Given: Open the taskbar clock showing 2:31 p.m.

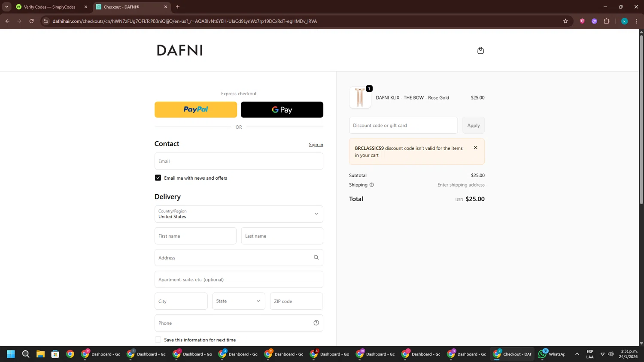Looking at the screenshot, I should pos(629,354).
